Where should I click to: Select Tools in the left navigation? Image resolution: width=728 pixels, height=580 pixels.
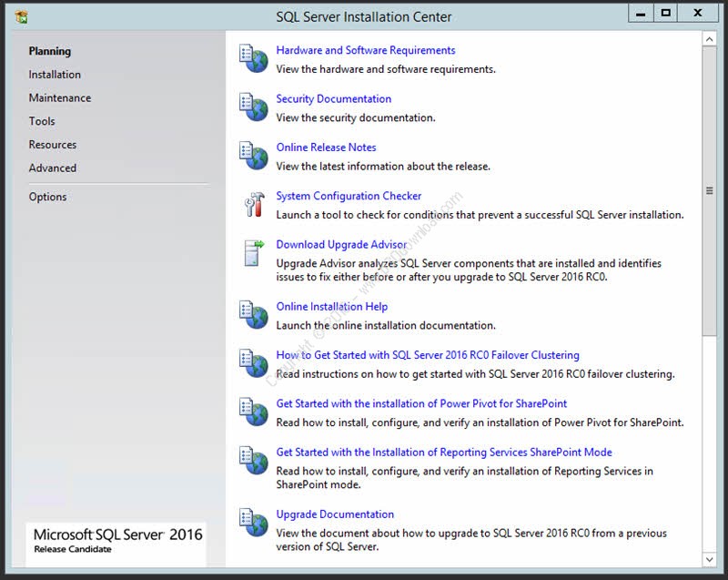point(42,121)
